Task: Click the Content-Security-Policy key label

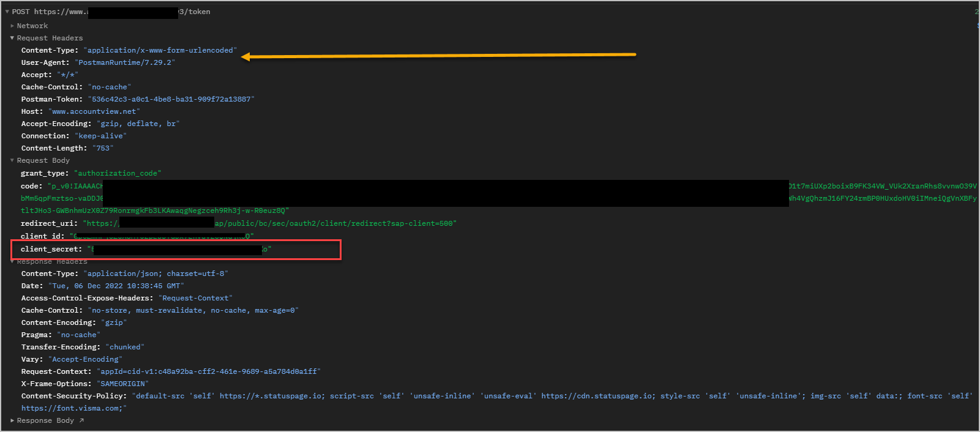Action: tap(74, 396)
